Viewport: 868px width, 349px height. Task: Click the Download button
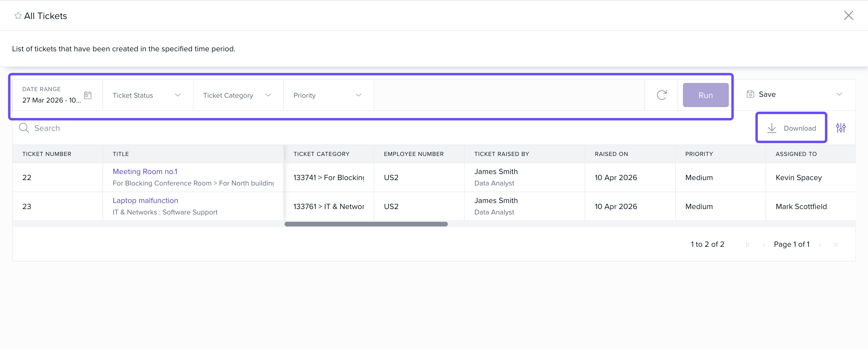[x=791, y=128]
